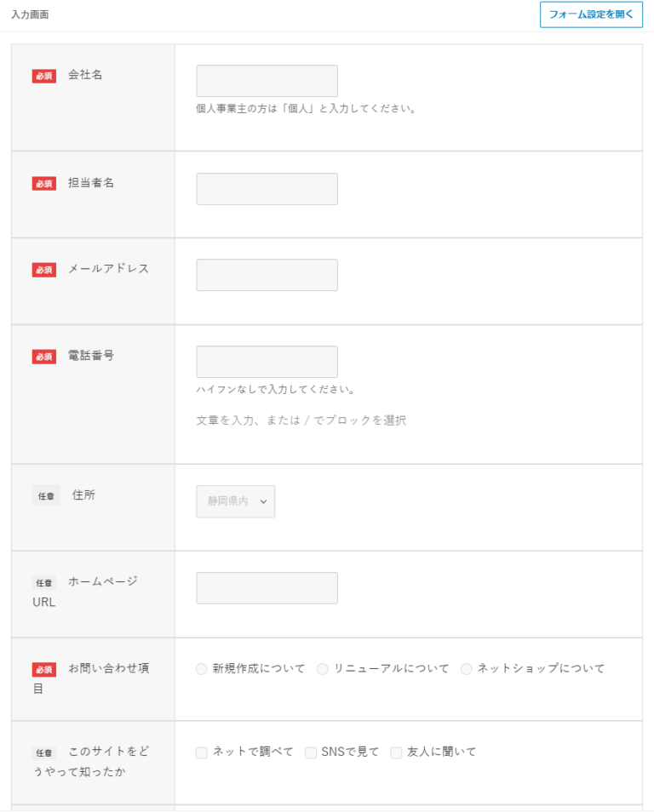Click the 任意 badge beside 住所
The image size is (654, 812).
point(45,495)
